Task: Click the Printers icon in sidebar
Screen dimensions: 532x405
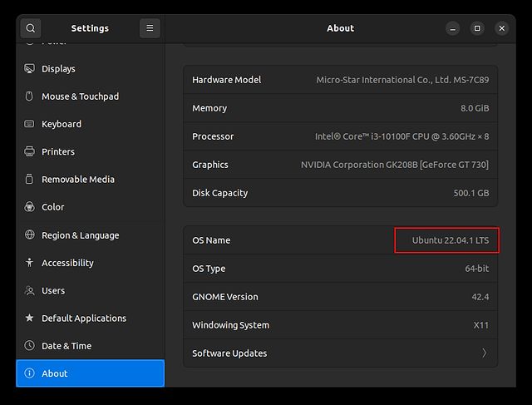Action: [30, 152]
